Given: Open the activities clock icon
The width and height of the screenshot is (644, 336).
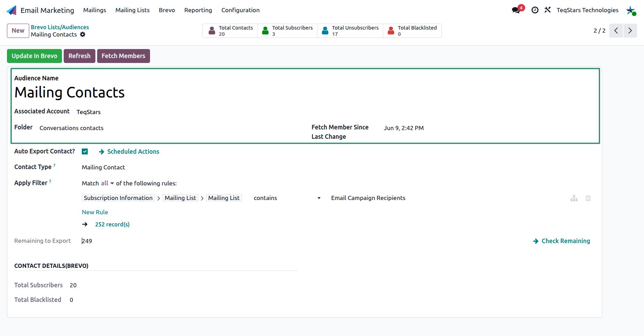Looking at the screenshot, I should [x=535, y=10].
